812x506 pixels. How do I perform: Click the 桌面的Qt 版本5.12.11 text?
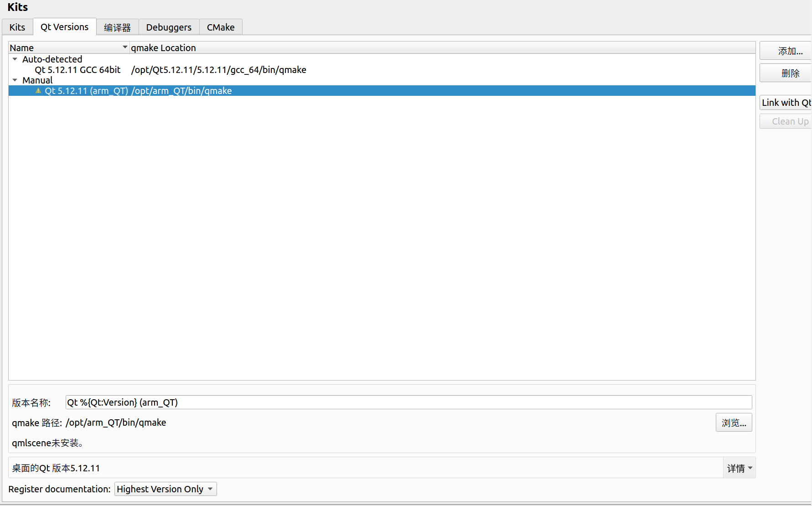pos(56,468)
